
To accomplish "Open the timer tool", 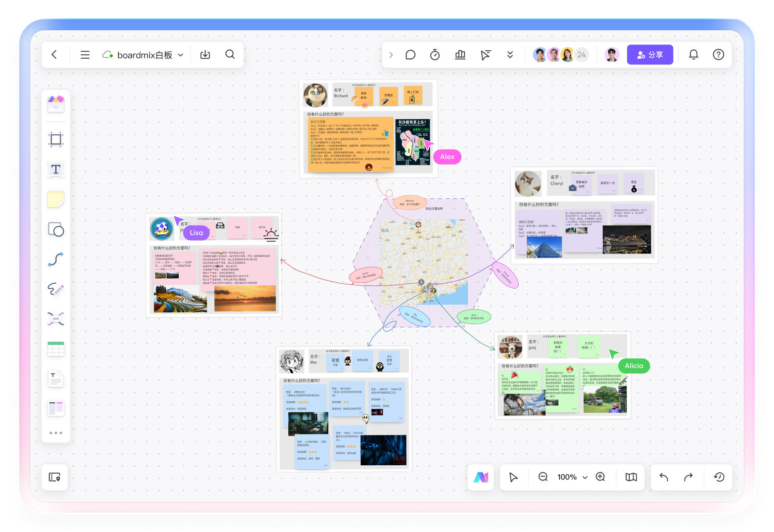I will tap(435, 55).
